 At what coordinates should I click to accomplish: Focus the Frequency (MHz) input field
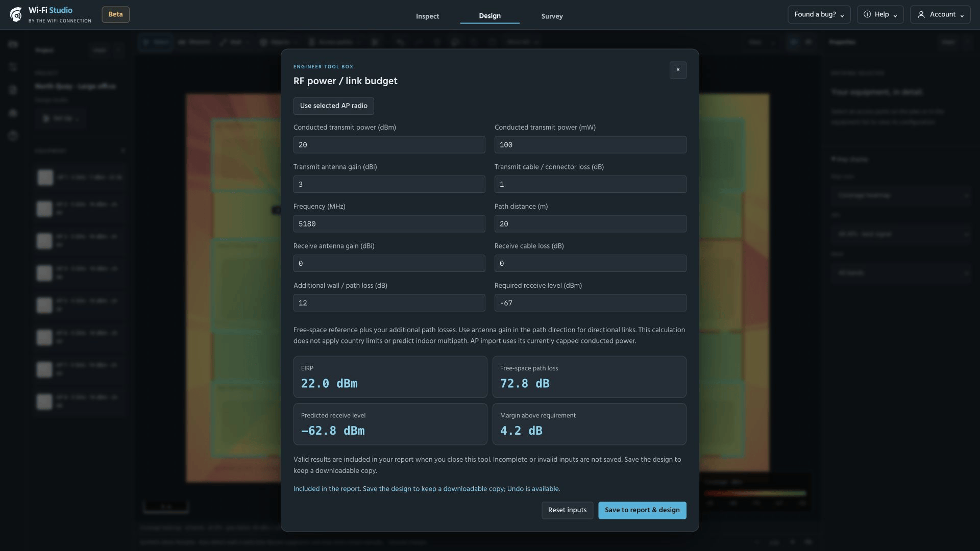point(389,224)
